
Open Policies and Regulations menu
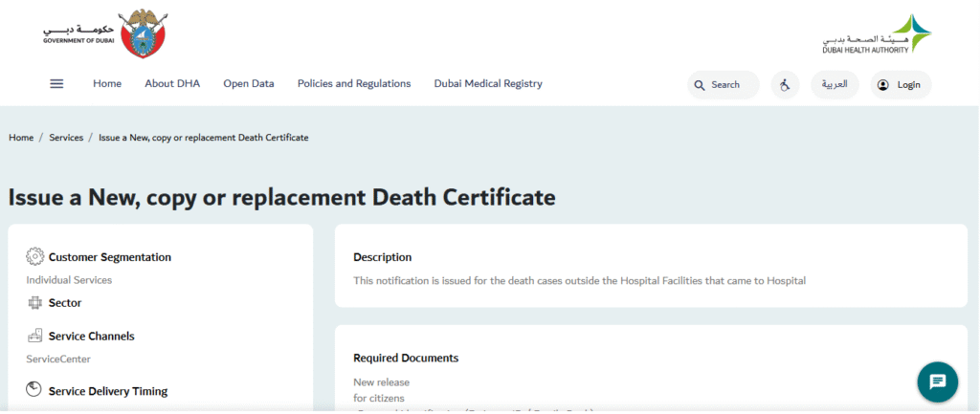(x=354, y=84)
